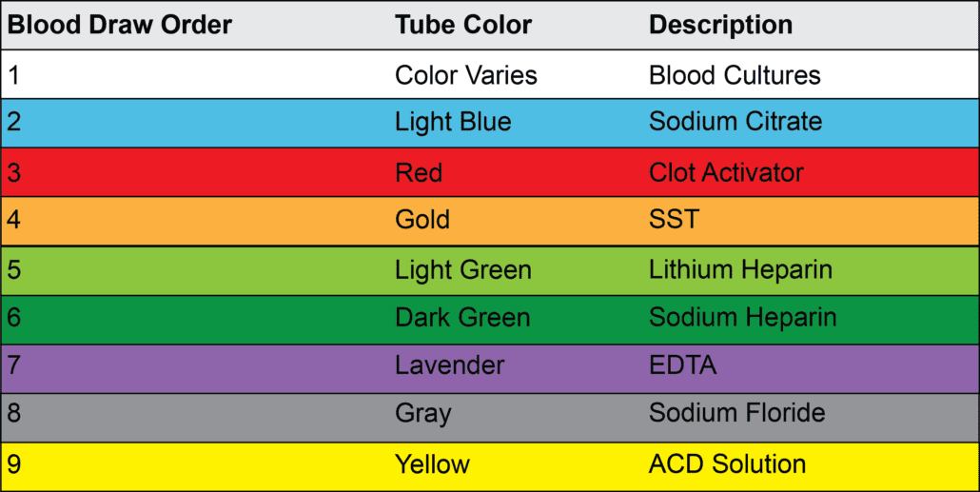Click the SST description text
The image size is (980, 492).
[x=674, y=220]
